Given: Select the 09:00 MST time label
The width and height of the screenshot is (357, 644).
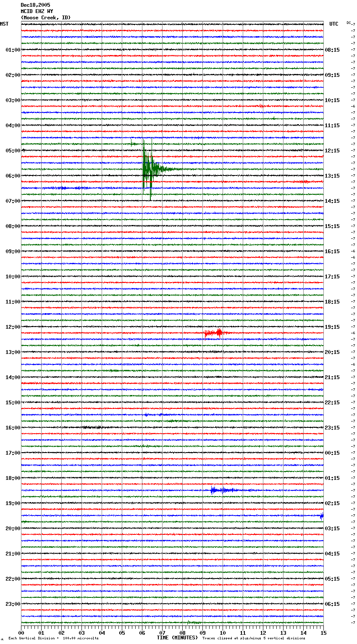Looking at the screenshot, I should (13, 251).
